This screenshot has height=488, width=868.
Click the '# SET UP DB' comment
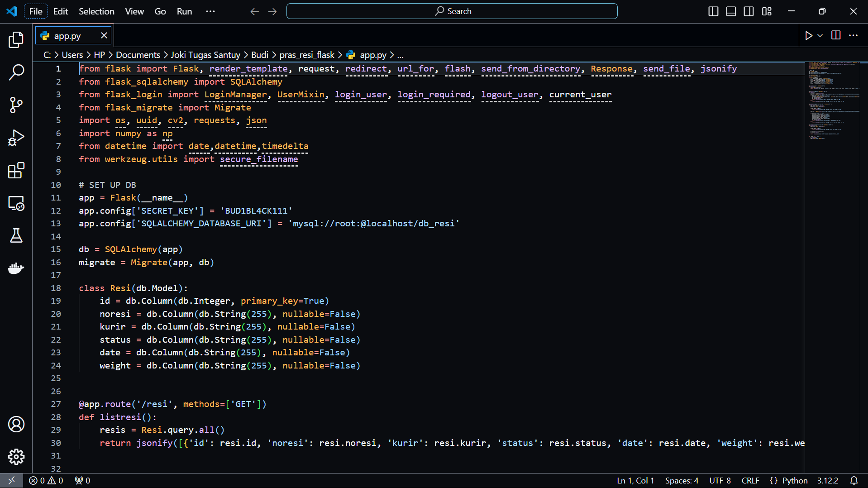[107, 185]
